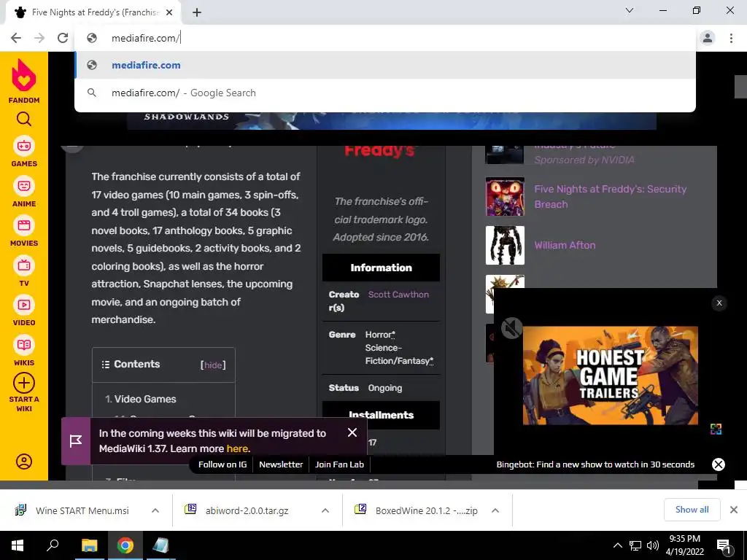Open Fandom sidebar search magnifier
The height and width of the screenshot is (560, 747).
coord(24,119)
